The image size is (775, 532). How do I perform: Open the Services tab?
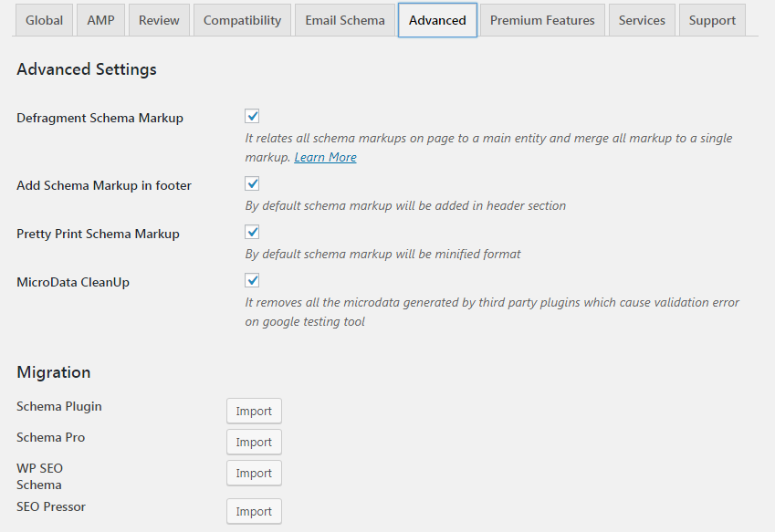pyautogui.click(x=642, y=20)
